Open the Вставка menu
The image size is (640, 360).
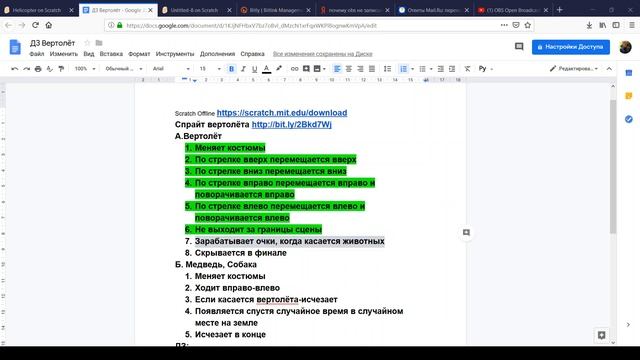click(111, 54)
